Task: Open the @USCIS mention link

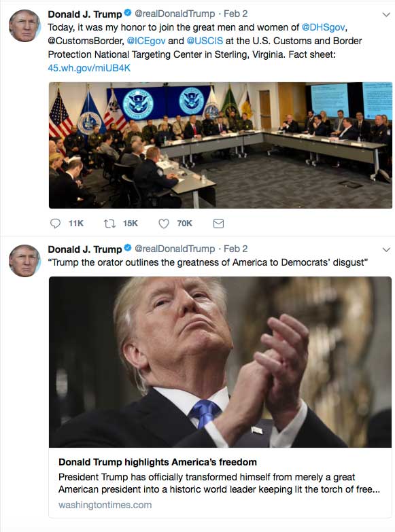Action: point(205,41)
